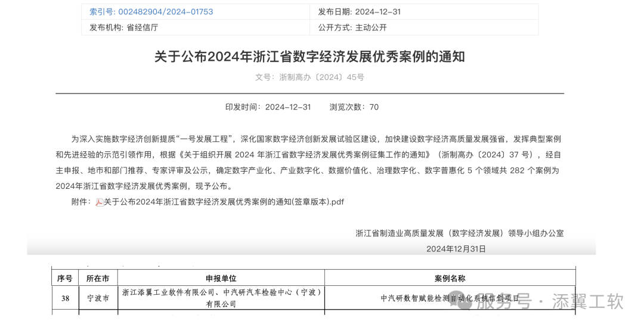Click the 申报单位 column header
The height and width of the screenshot is (327, 644).
(221, 278)
